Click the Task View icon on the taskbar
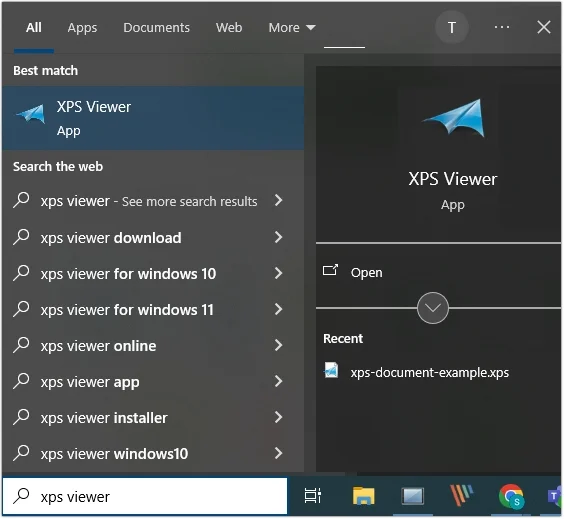 (x=313, y=496)
